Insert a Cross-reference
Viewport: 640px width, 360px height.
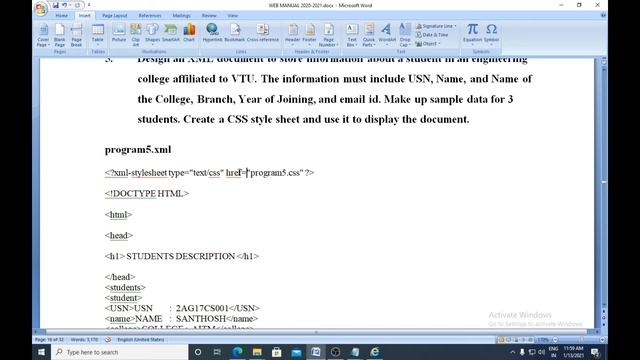click(x=263, y=33)
